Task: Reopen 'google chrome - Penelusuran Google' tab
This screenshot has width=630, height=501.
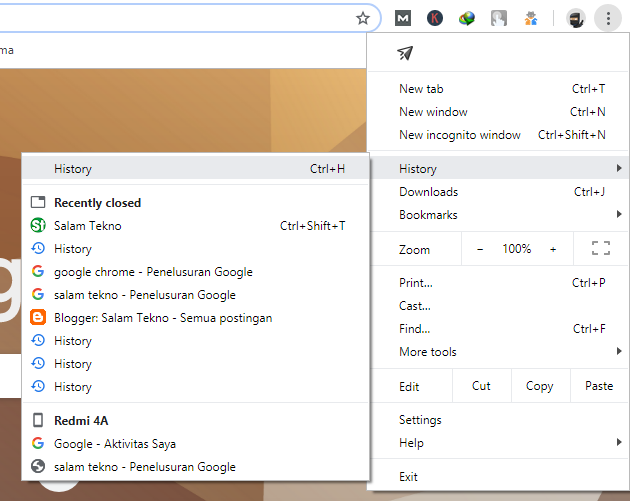Action: (196, 272)
